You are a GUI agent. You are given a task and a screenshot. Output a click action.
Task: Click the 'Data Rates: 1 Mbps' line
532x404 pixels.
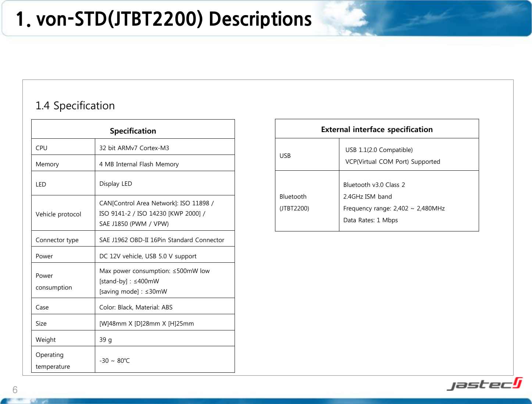[370, 220]
